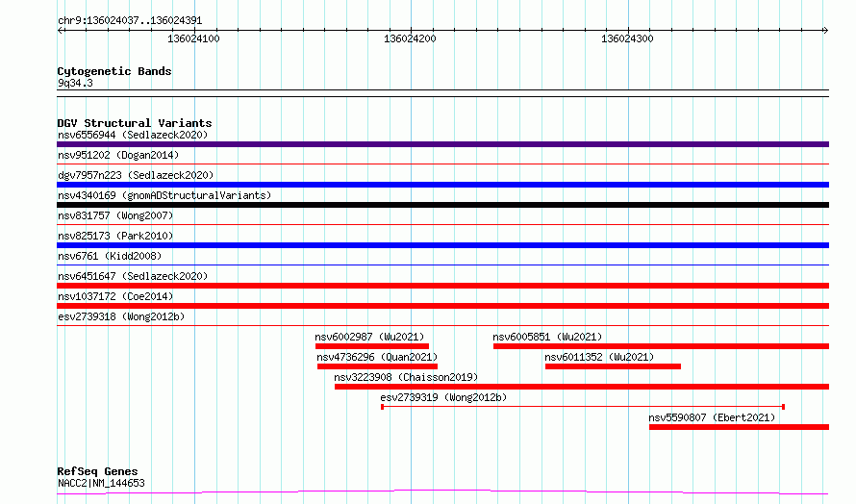Select esv2739318 (Wong2012b) label

121,316
